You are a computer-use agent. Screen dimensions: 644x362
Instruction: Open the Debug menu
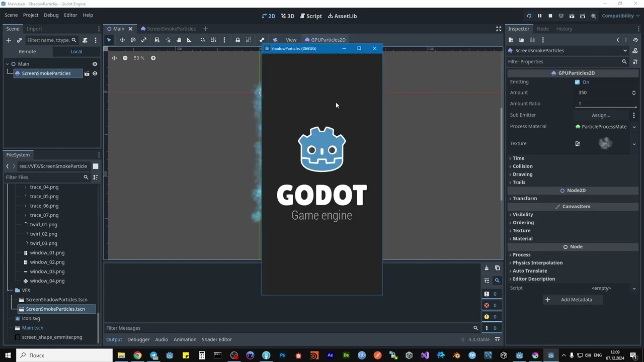click(51, 15)
